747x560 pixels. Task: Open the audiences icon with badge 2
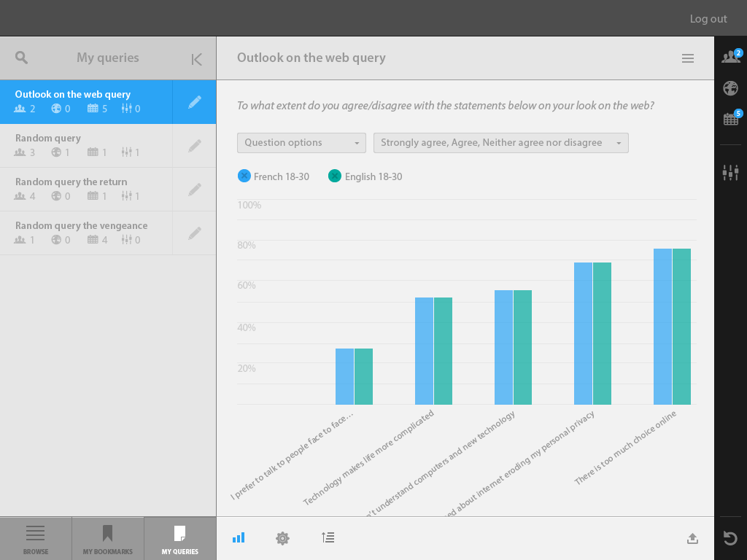[731, 56]
